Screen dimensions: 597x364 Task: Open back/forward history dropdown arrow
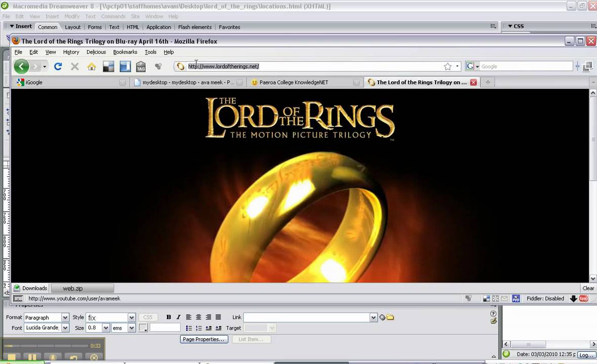(45, 67)
